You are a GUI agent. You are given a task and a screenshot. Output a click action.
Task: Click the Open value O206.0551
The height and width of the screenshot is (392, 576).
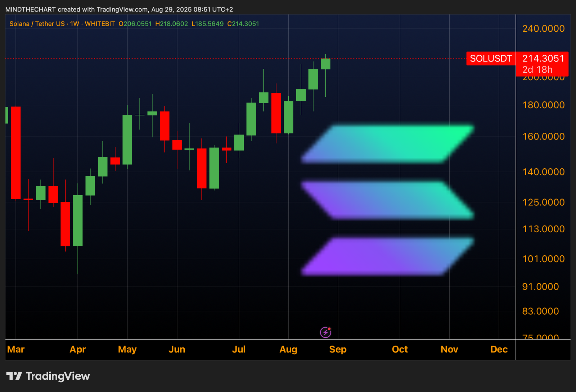(x=135, y=24)
